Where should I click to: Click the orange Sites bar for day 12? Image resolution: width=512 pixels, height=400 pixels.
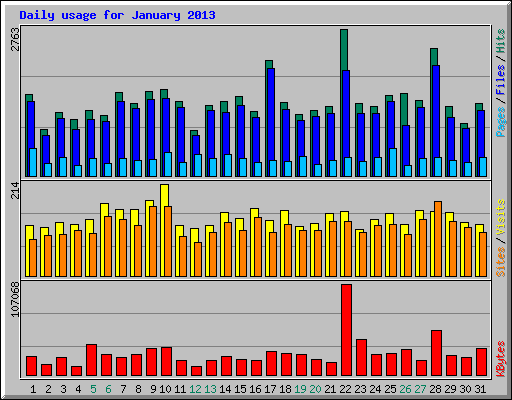(198, 259)
